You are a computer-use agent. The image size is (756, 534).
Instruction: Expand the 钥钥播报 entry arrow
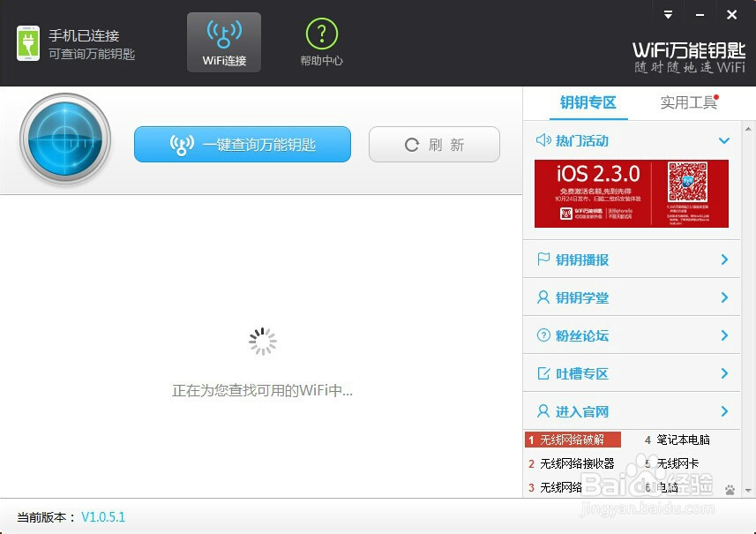tap(727, 259)
